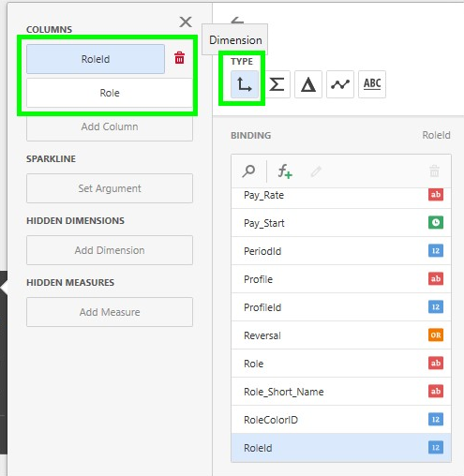The height and width of the screenshot is (476, 464).
Task: Select the RoleId column item
Action: (x=96, y=59)
